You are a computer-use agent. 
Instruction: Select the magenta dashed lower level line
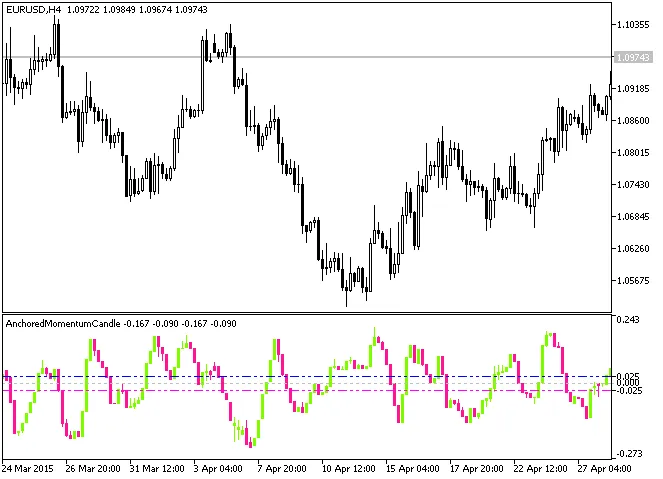(x=300, y=390)
